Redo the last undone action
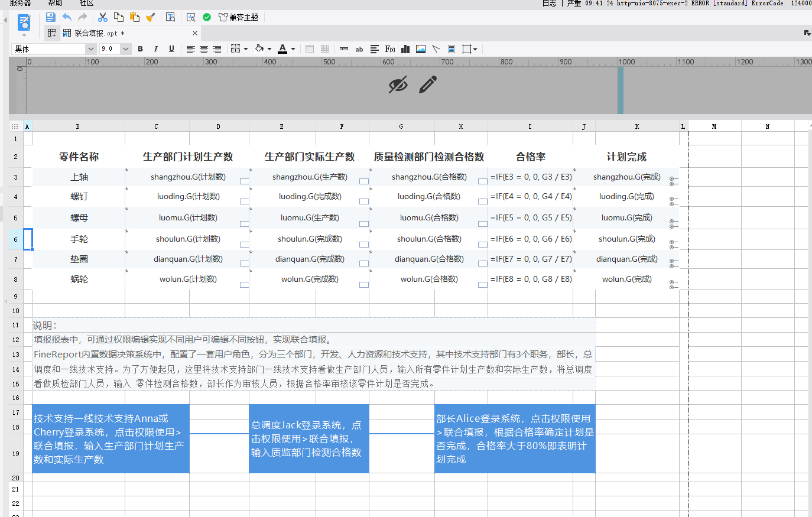This screenshot has width=812, height=517. [83, 17]
